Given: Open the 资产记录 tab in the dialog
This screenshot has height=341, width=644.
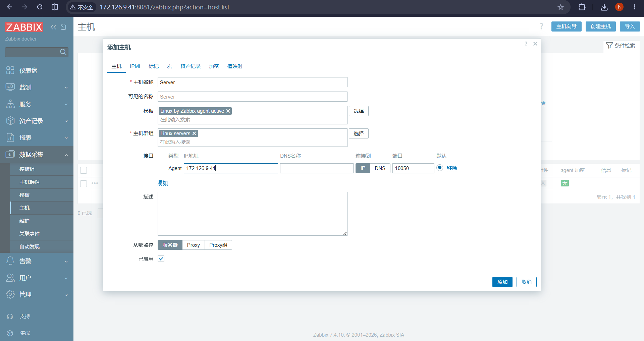Looking at the screenshot, I should [191, 66].
